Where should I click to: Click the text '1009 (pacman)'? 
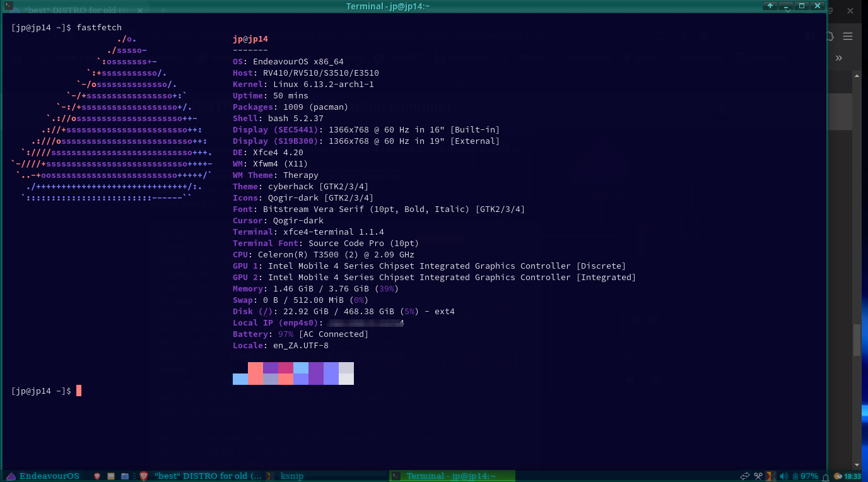coord(316,107)
